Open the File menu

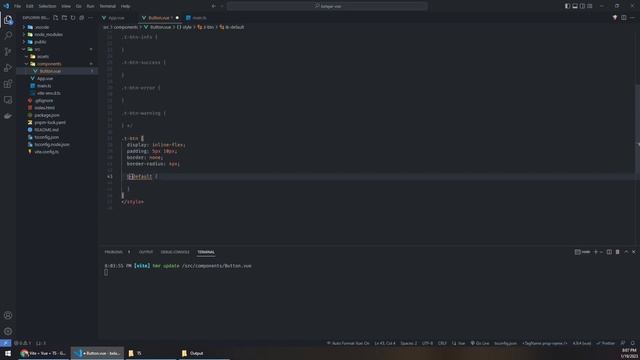(18, 6)
